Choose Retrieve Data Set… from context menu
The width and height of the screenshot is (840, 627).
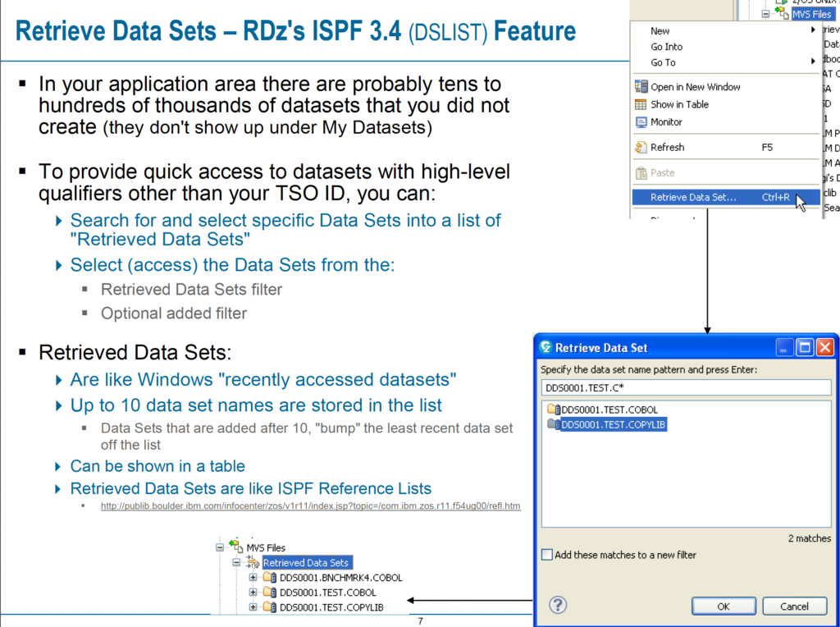click(693, 197)
